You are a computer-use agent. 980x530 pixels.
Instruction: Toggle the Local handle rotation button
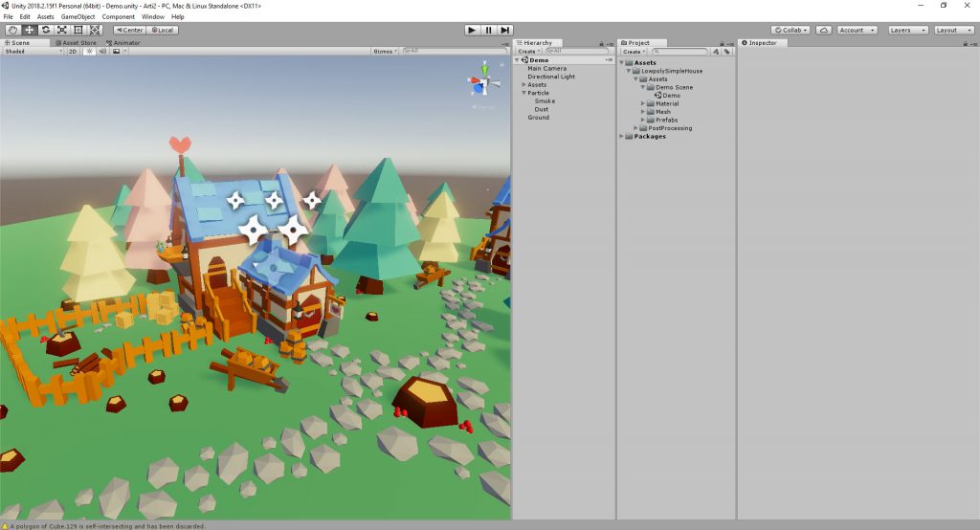pyautogui.click(x=163, y=30)
